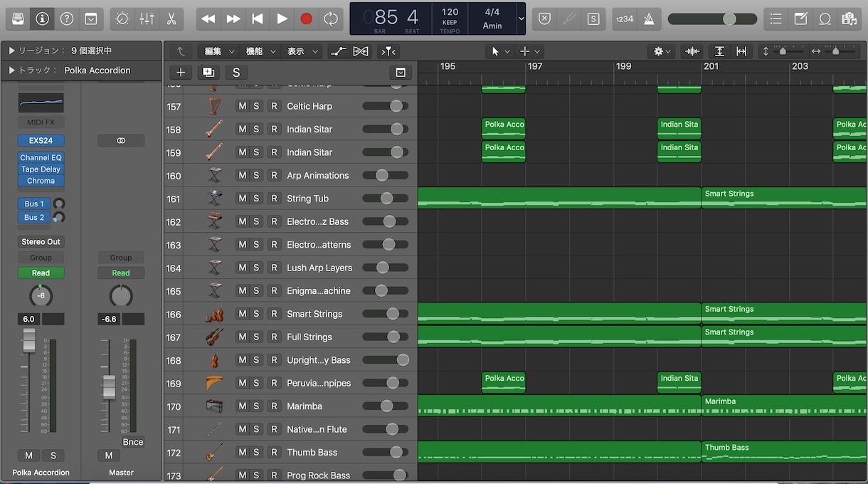Select Marimba region at bar 201
The height and width of the screenshot is (484, 868).
click(x=784, y=406)
